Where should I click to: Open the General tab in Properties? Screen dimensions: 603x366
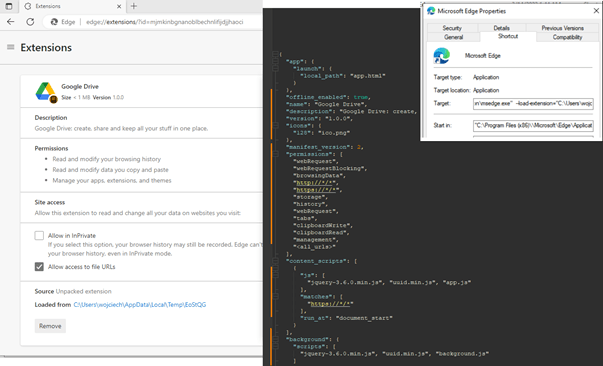[x=453, y=37]
